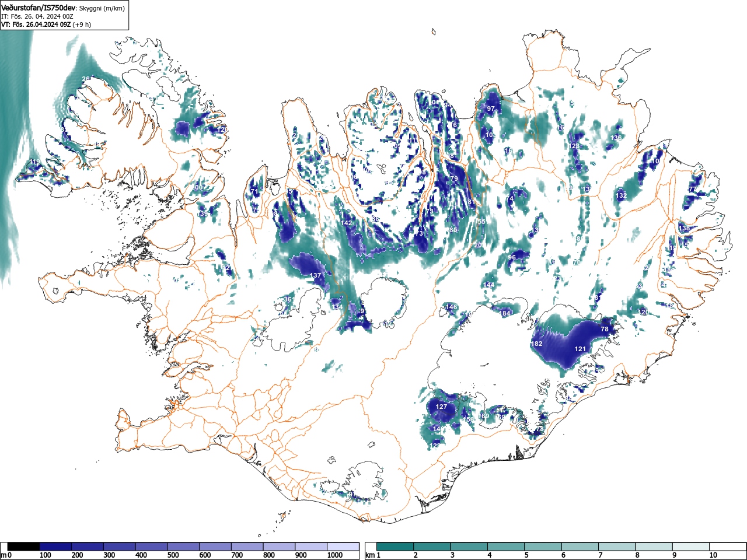The height and width of the screenshot is (560, 747).
Task: Select the map value '184'
Action: 505,314
